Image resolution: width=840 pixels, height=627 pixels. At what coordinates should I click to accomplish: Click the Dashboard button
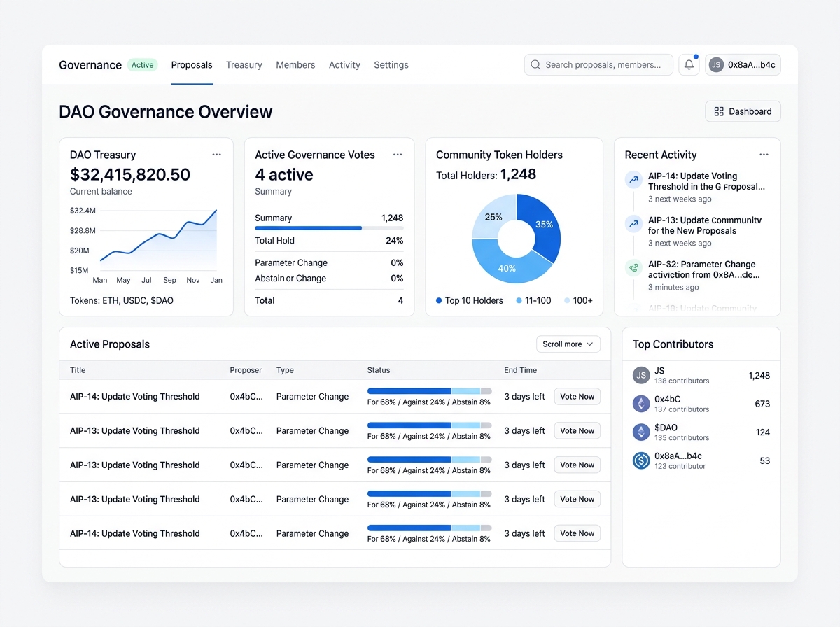743,111
